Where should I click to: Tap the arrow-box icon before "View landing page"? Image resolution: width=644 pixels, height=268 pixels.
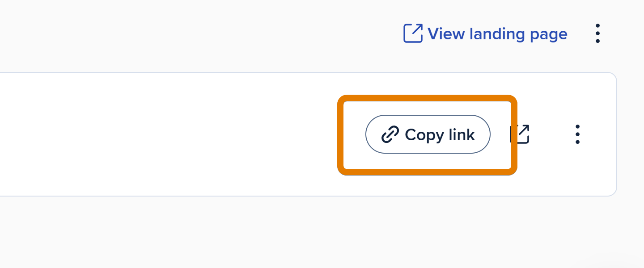413,33
